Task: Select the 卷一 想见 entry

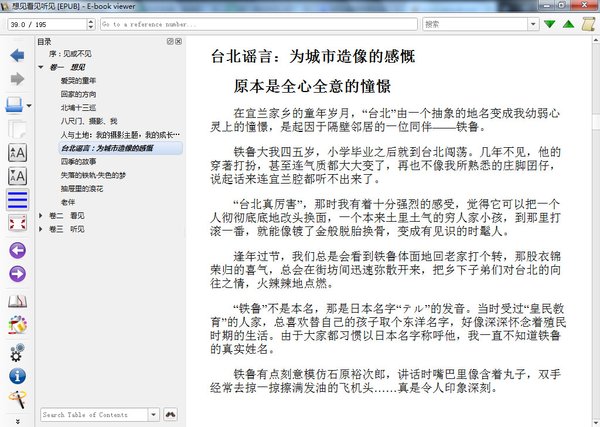Action: click(67, 67)
